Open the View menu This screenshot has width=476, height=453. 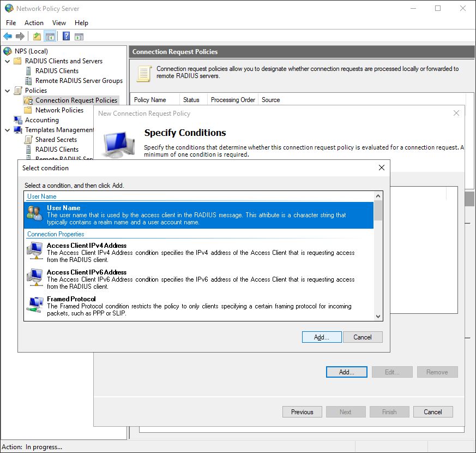(x=59, y=23)
